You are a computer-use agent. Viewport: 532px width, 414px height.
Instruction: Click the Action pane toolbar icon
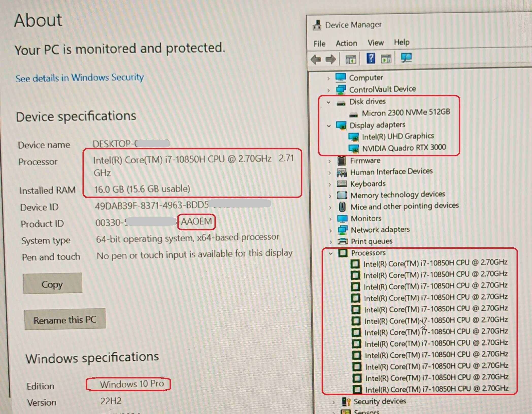pyautogui.click(x=386, y=59)
